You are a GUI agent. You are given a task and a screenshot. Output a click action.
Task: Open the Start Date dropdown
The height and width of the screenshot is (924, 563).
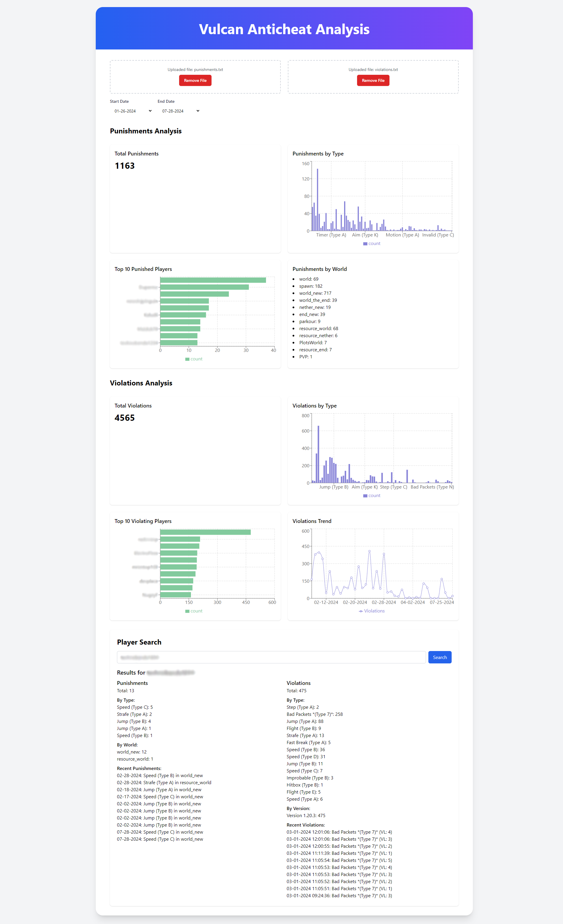tap(133, 111)
